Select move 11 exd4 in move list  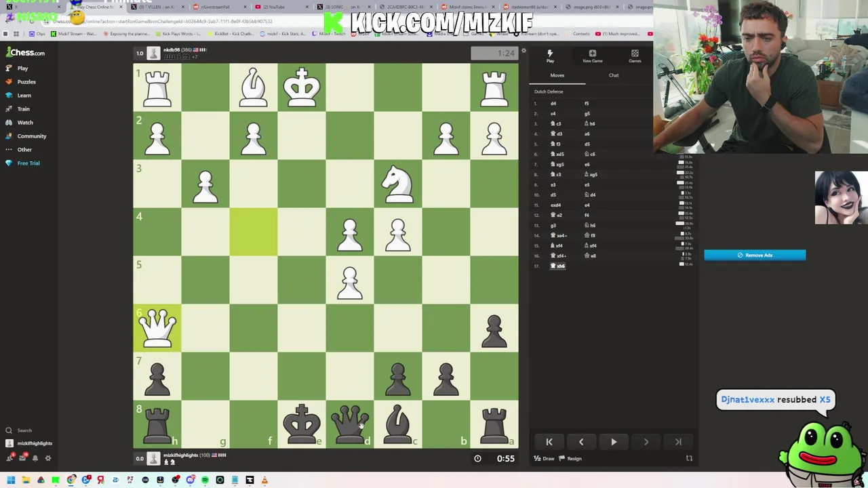[556, 205]
